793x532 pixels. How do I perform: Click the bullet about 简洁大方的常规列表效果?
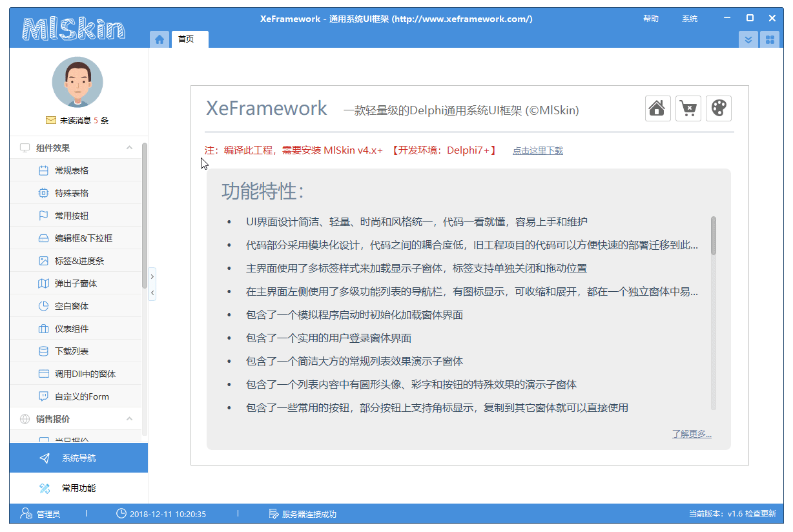355,362
